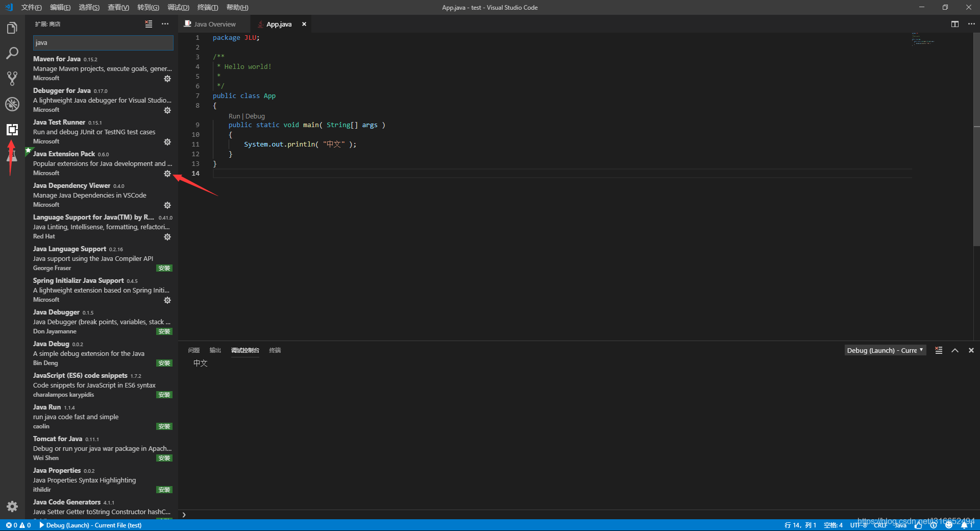Select the Maven for Java entry

(102, 68)
